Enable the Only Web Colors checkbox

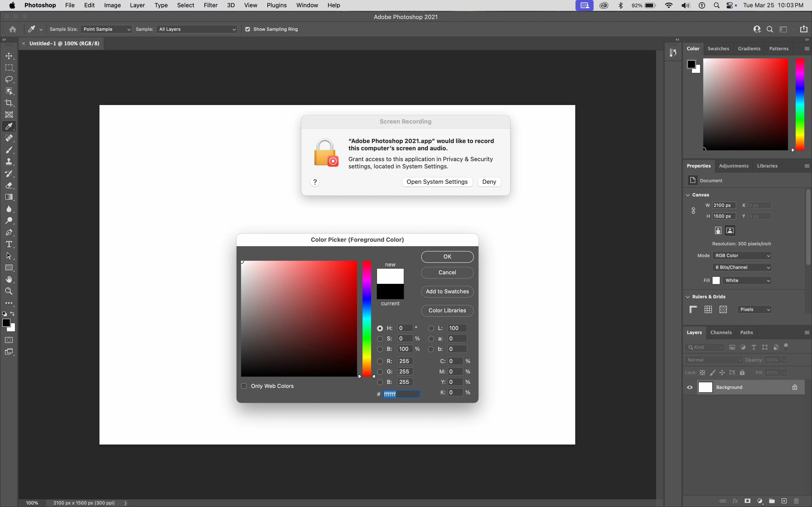(x=244, y=386)
